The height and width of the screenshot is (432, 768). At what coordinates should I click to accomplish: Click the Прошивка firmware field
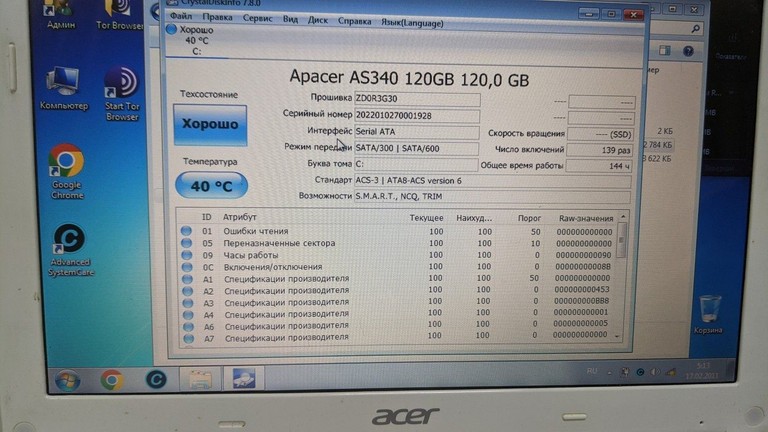tap(417, 98)
